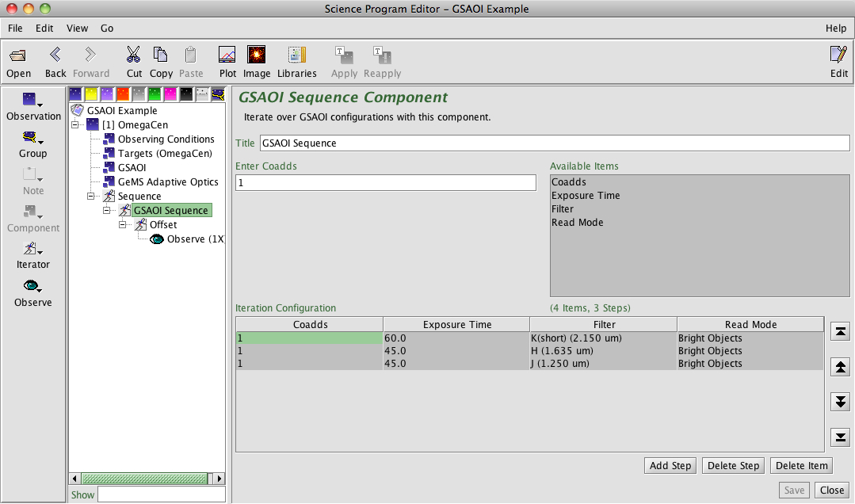Select Coadds in Available Items
The width and height of the screenshot is (855, 504).
(x=568, y=181)
